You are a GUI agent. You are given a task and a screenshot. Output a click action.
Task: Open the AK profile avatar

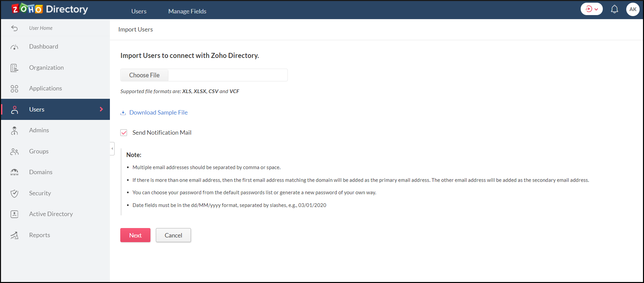(633, 9)
